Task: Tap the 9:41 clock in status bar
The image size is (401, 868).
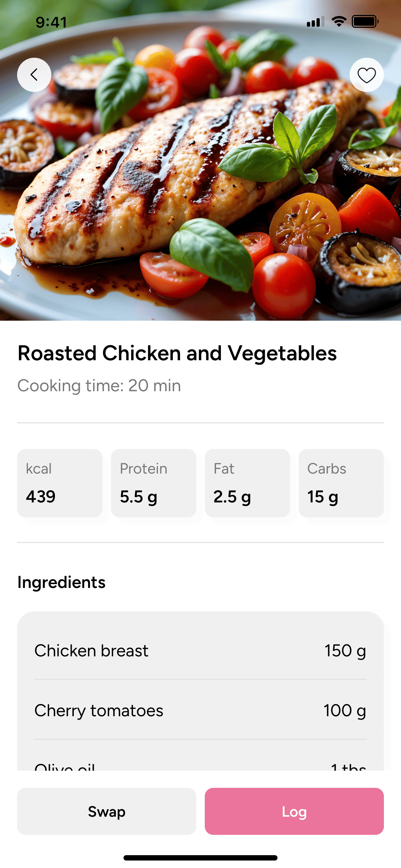Action: [x=51, y=22]
